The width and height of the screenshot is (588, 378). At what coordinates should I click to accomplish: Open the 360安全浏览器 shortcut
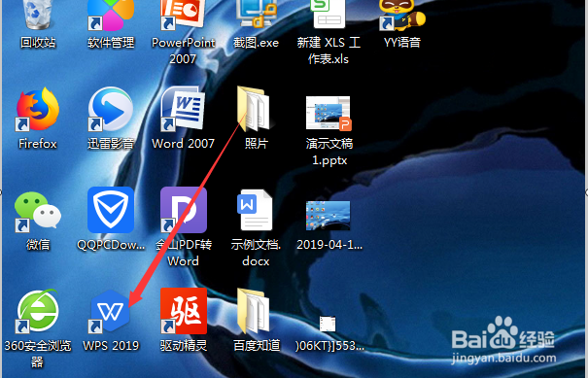click(x=38, y=311)
